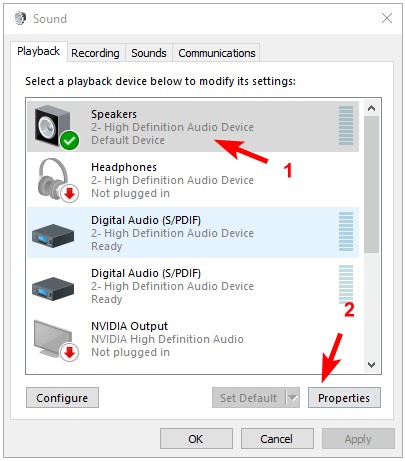Screen dimensions: 405x461
Task: Click the device list scroll down arrow
Action: point(371,365)
